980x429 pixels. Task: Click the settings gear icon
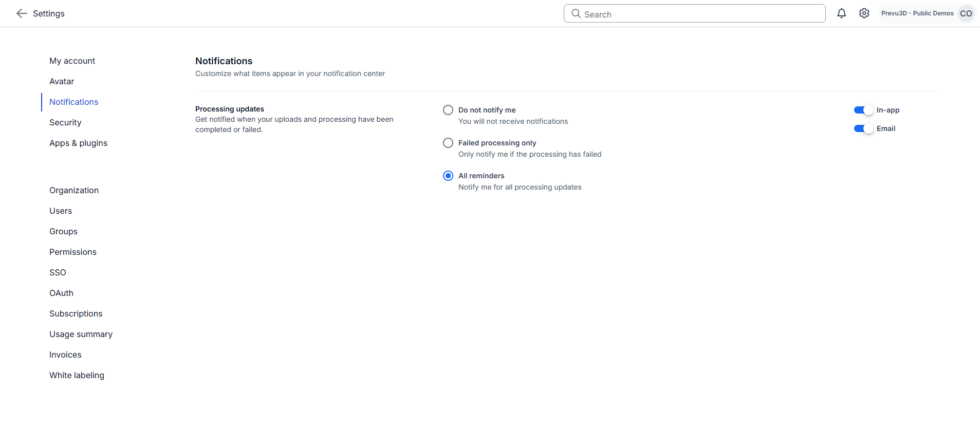pyautogui.click(x=864, y=13)
